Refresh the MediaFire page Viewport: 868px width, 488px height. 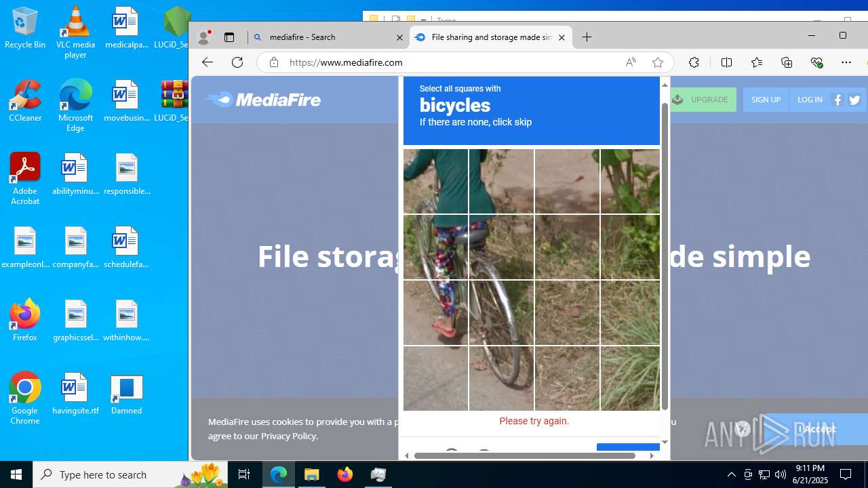(237, 62)
